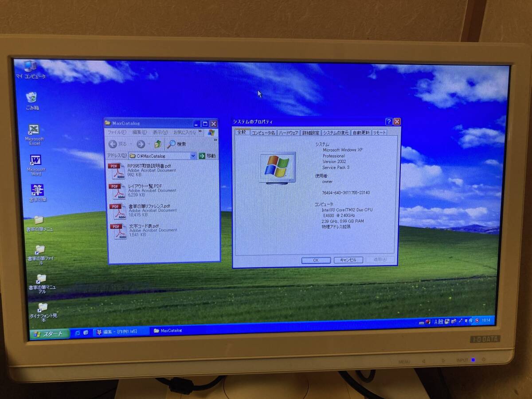This screenshot has width=532, height=399.
Task: Click キャンセル in System Properties dialog
Action: 348,260
